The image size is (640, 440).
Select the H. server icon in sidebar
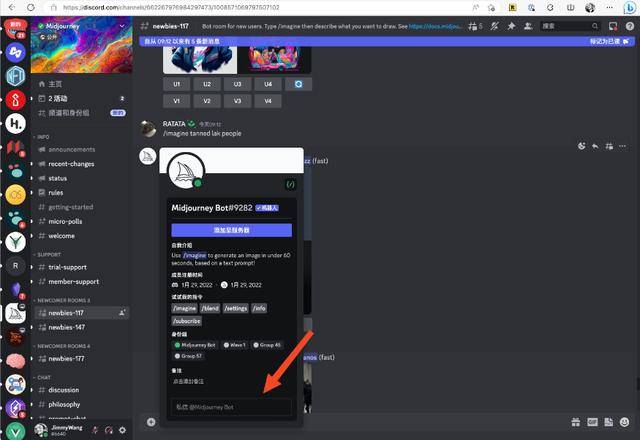click(x=16, y=123)
